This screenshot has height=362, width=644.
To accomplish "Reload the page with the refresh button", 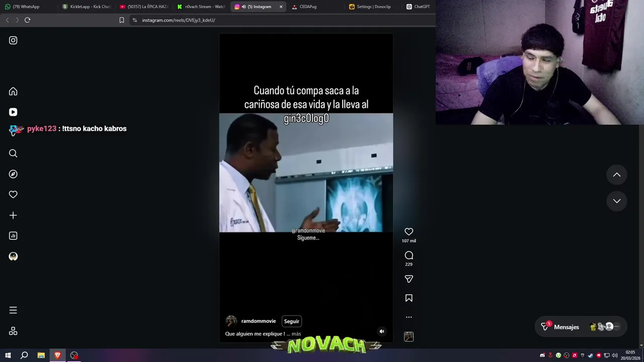I will (27, 20).
